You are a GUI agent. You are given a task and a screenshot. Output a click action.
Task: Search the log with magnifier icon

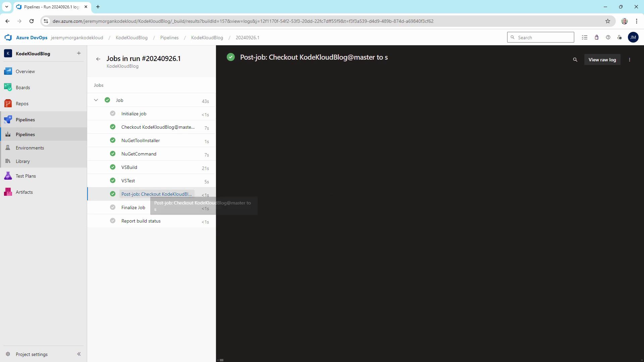[575, 60]
